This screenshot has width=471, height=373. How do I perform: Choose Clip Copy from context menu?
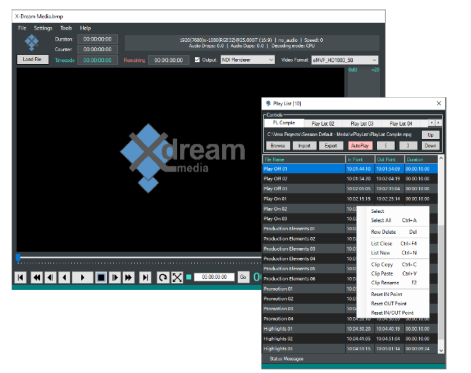coord(393,265)
